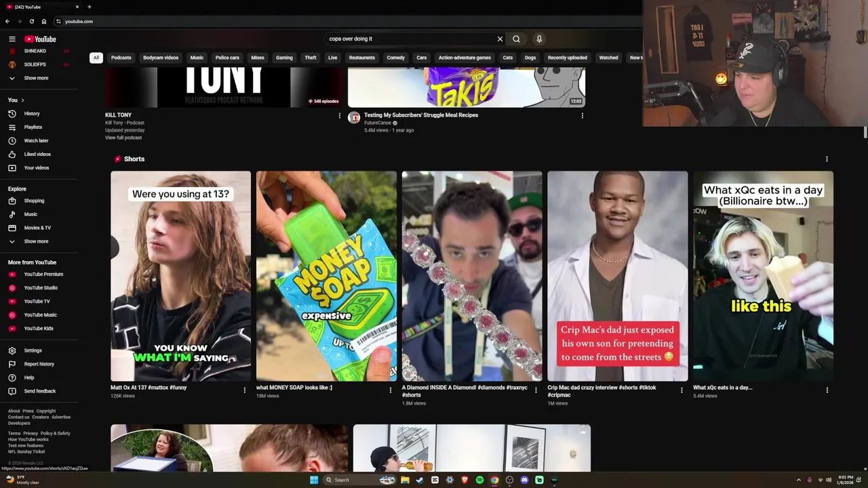Go to the YouTube home logo
Screen dimensions: 868x488
pyautogui.click(x=40, y=39)
